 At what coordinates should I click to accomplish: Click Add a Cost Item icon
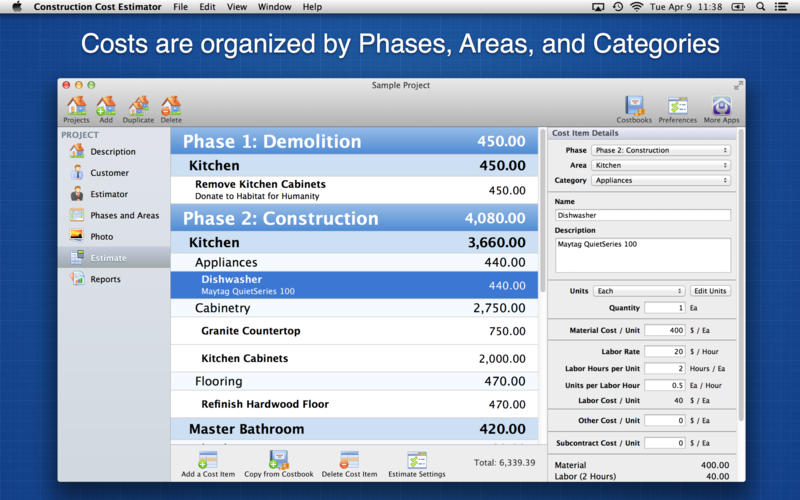pyautogui.click(x=208, y=460)
